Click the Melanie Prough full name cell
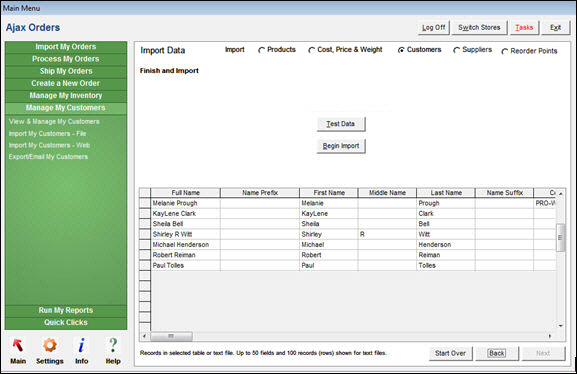 [x=185, y=203]
